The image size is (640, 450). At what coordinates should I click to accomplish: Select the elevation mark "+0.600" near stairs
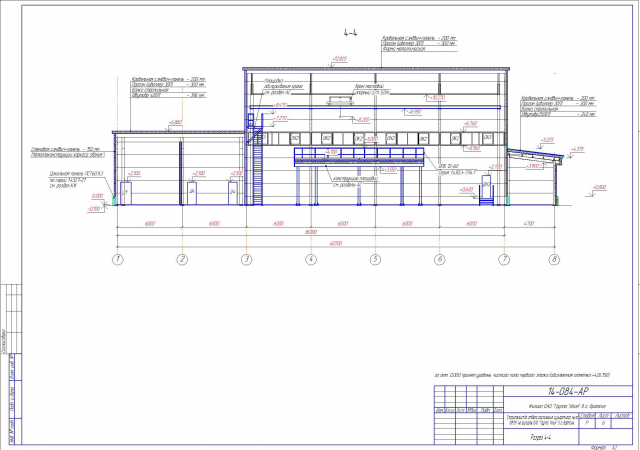(467, 189)
